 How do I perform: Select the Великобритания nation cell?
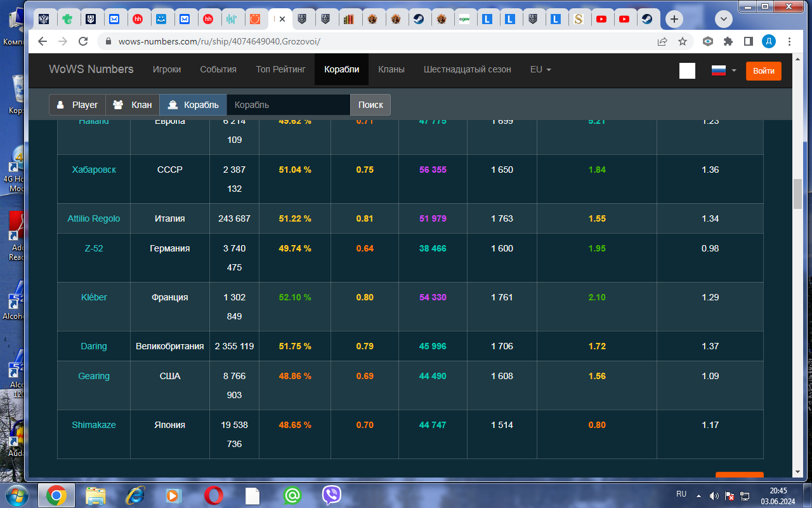(x=170, y=346)
